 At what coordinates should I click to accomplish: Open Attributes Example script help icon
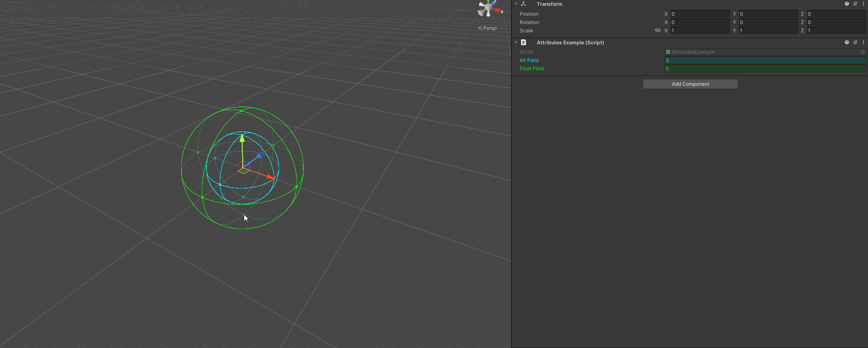pos(846,42)
